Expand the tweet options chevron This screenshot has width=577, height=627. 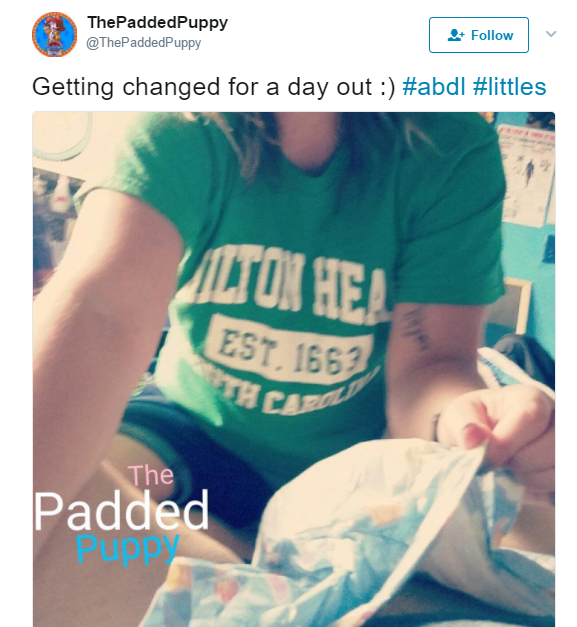tap(551, 34)
